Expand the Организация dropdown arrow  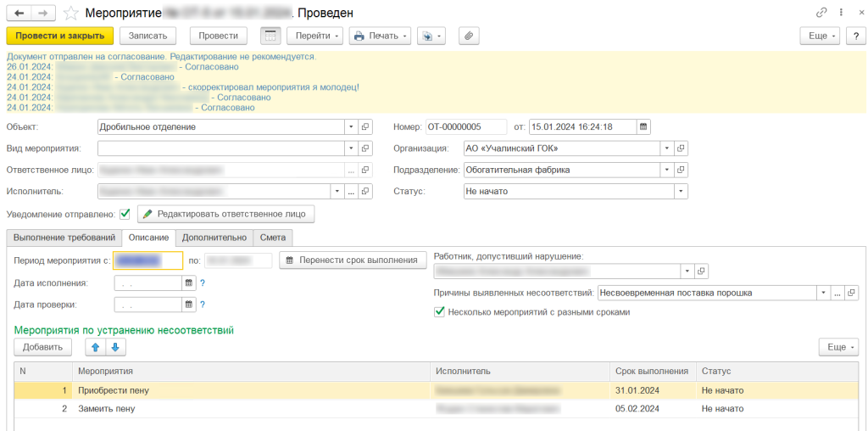[x=667, y=148]
